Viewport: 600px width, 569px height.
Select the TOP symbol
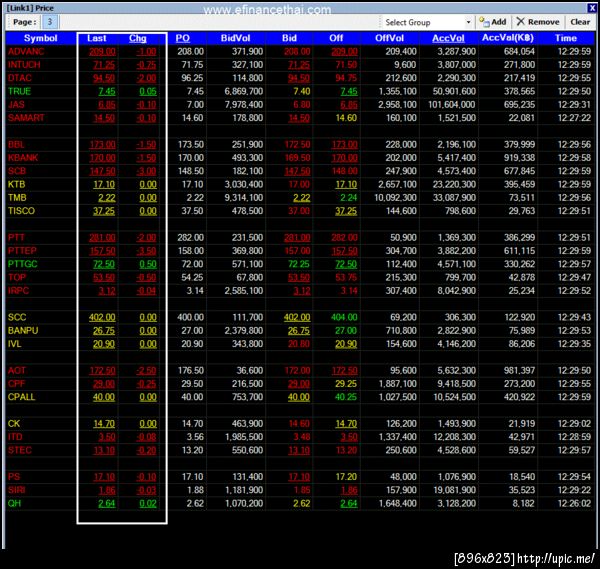pos(17,277)
